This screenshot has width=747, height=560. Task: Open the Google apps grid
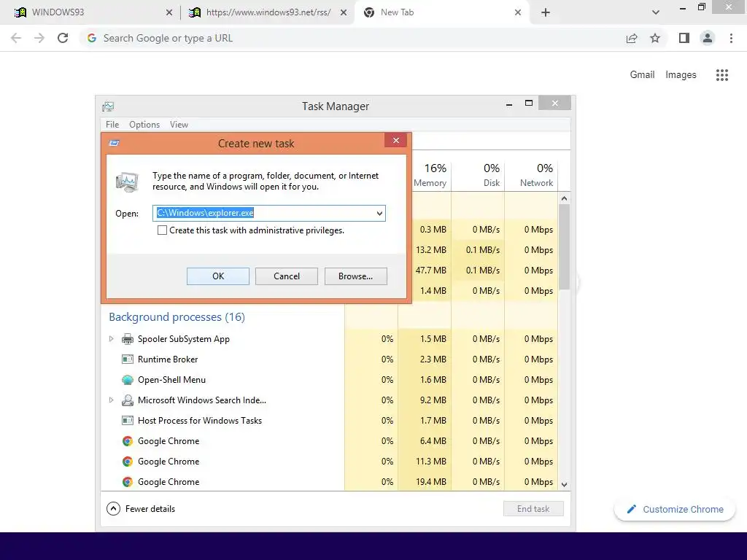721,75
